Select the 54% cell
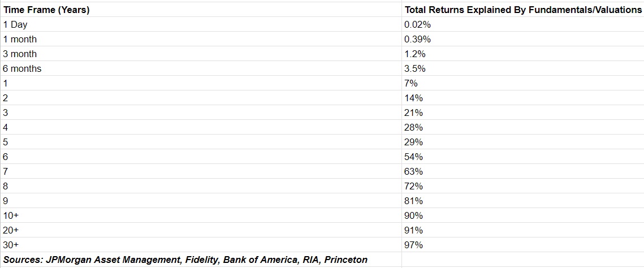644x268 pixels. [x=523, y=157]
